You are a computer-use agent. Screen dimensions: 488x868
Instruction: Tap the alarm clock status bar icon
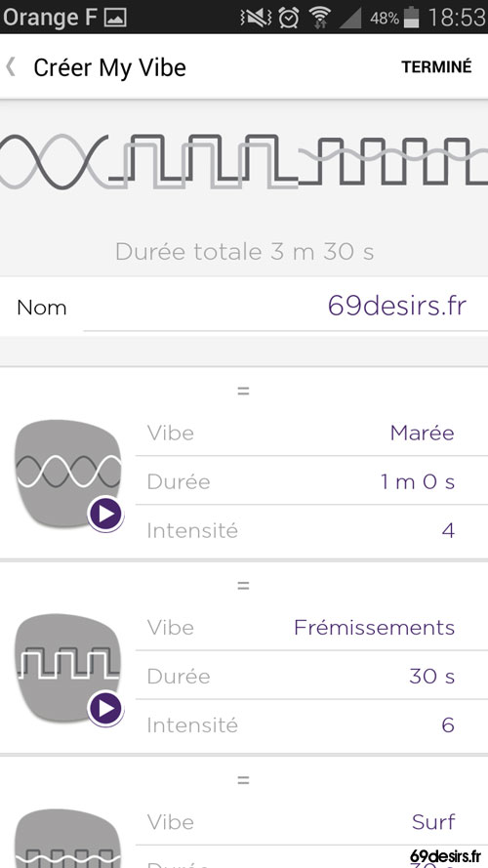(x=288, y=18)
